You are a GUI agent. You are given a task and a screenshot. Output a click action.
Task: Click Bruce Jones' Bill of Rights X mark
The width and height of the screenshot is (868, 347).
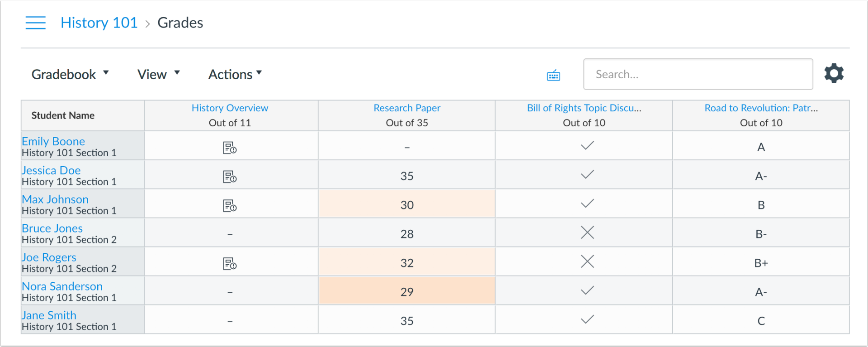click(x=587, y=233)
